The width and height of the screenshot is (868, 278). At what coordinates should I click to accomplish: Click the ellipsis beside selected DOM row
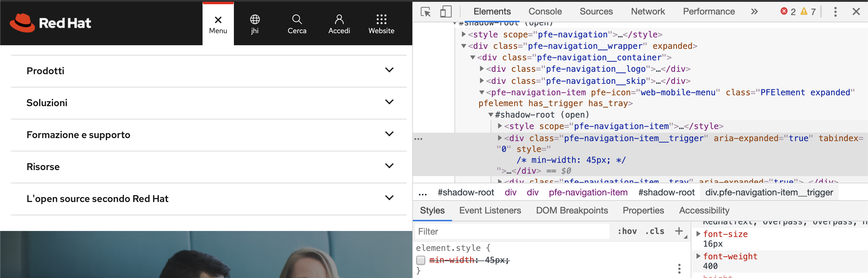pyautogui.click(x=419, y=139)
